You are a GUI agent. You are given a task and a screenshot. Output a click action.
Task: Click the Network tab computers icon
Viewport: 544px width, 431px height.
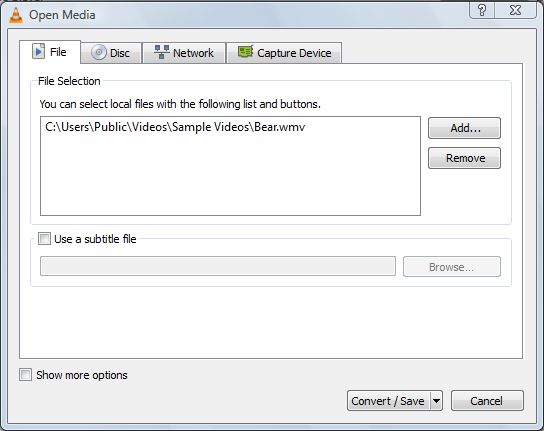[162, 52]
